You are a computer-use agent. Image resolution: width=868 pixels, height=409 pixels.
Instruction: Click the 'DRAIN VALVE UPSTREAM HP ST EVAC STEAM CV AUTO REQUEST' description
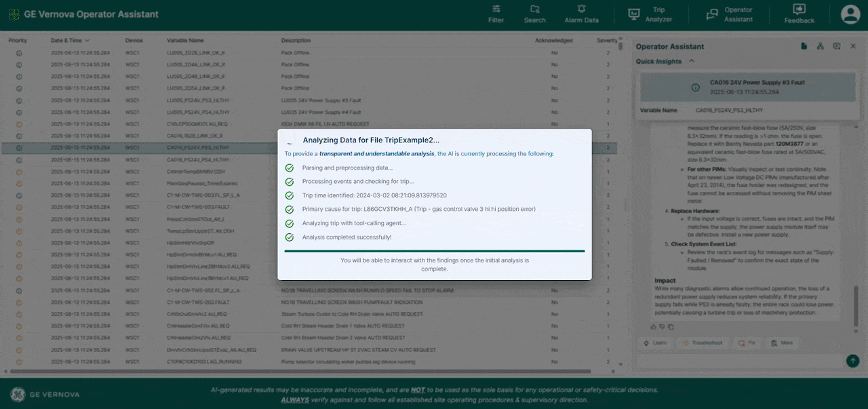(x=359, y=350)
